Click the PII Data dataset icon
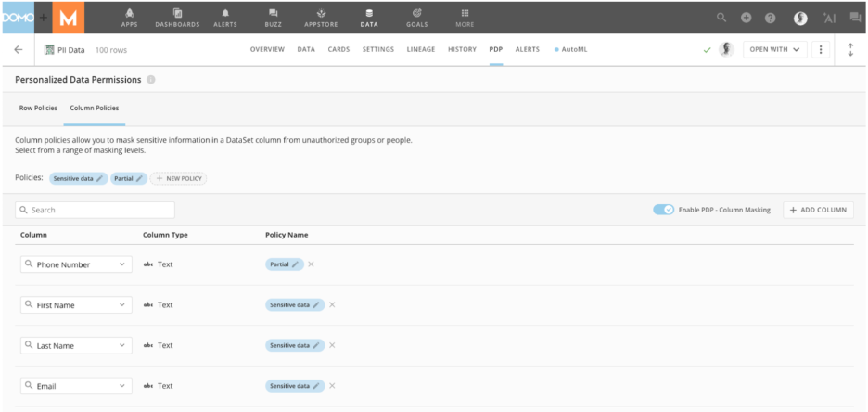The image size is (868, 412). [x=49, y=50]
